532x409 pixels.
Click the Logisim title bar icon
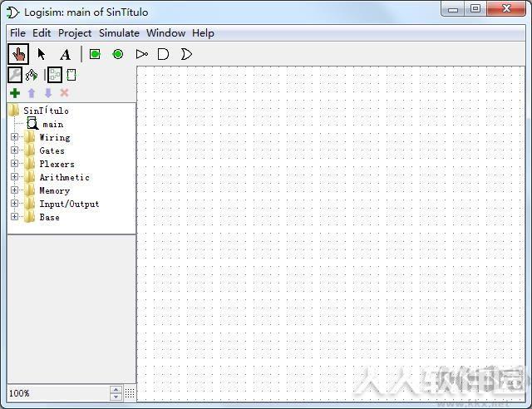(13, 12)
